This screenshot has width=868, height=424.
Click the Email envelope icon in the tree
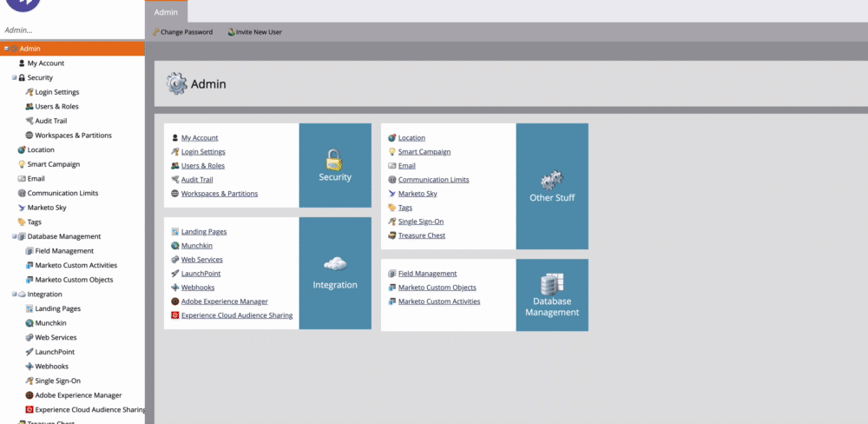pyautogui.click(x=22, y=178)
